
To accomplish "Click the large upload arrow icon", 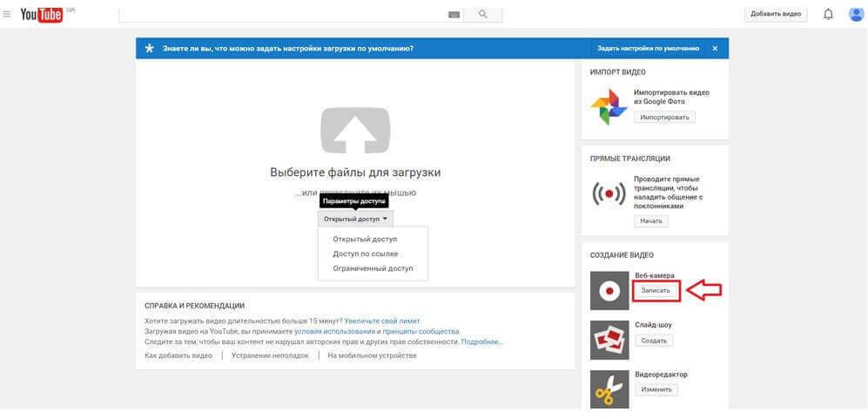I will click(355, 130).
